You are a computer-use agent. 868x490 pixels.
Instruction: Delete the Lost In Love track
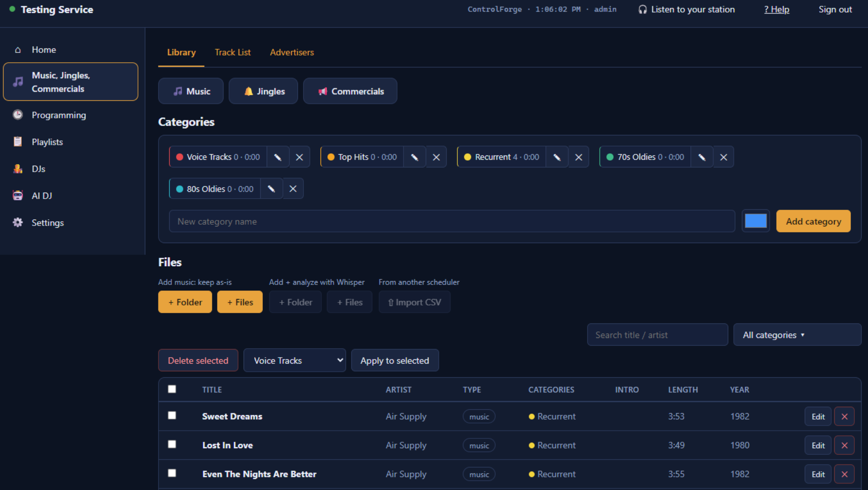click(844, 446)
